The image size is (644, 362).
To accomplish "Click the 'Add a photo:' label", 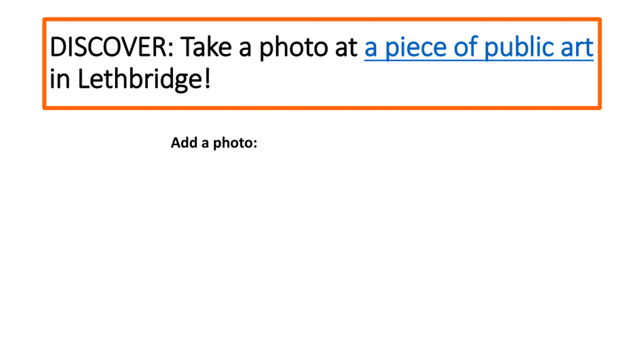I will click(214, 143).
